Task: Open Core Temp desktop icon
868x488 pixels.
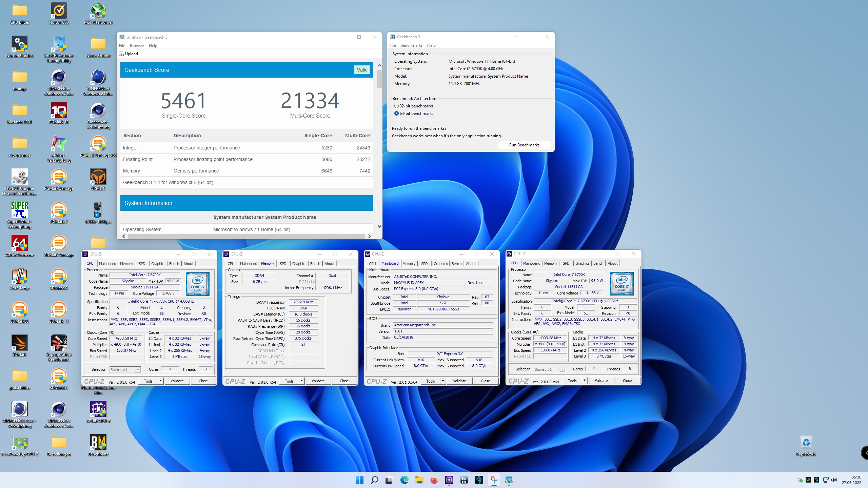Action: coord(20,280)
